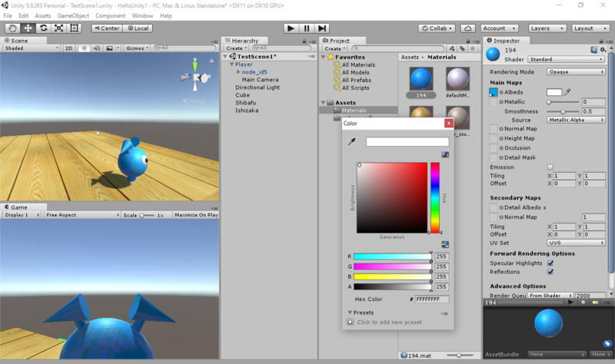The width and height of the screenshot is (615, 364).
Task: Select the Scale tool
Action: (x=59, y=28)
